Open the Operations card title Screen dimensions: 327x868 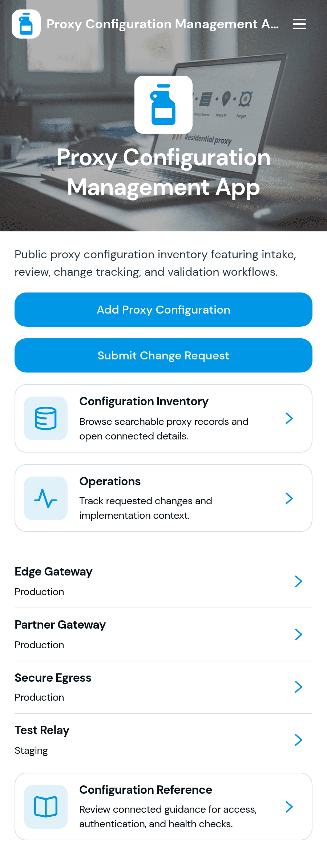tap(110, 481)
